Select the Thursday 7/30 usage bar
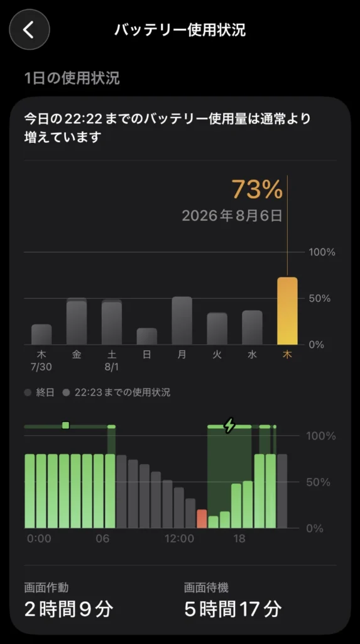The image size is (360, 644). pyautogui.click(x=41, y=335)
